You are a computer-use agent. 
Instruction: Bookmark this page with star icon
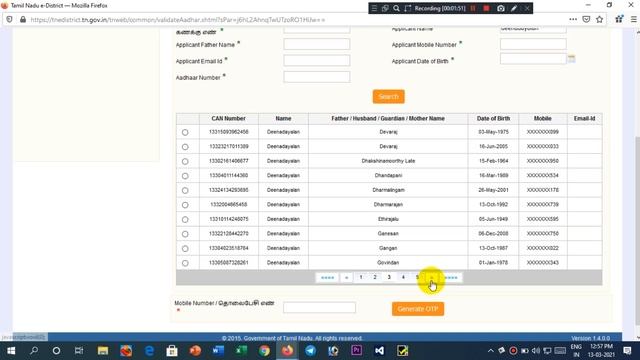[599, 19]
